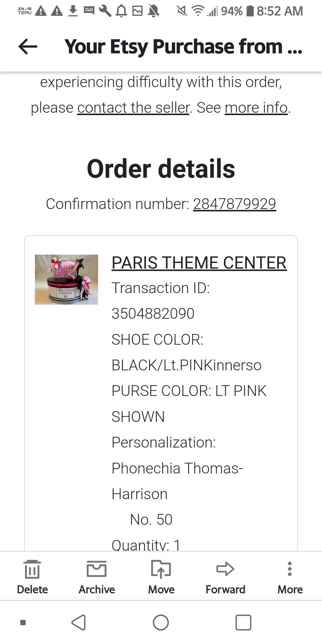Open confirmation number 2847879929 link
Screen dimensions: 322x644
[234, 204]
